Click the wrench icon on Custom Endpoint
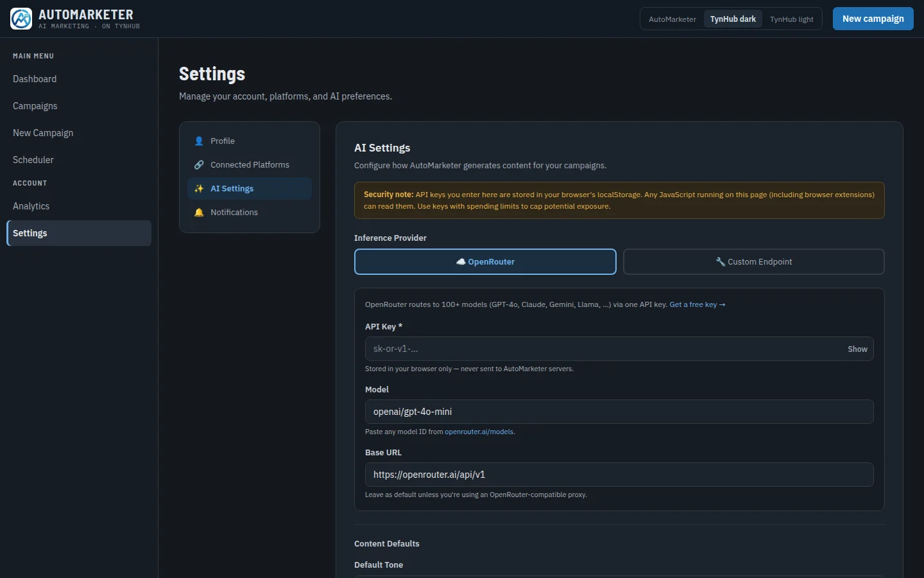Viewport: 924px width, 578px height. 721,262
